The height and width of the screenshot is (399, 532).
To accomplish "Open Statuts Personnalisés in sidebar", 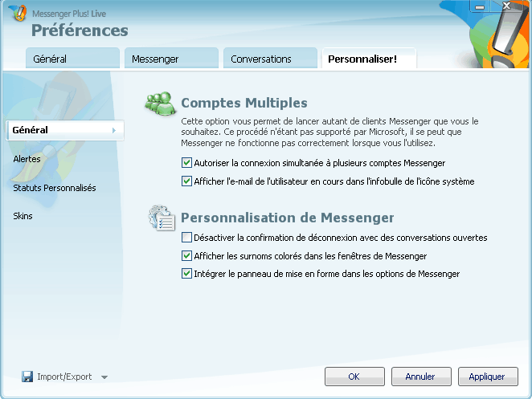I will (55, 188).
